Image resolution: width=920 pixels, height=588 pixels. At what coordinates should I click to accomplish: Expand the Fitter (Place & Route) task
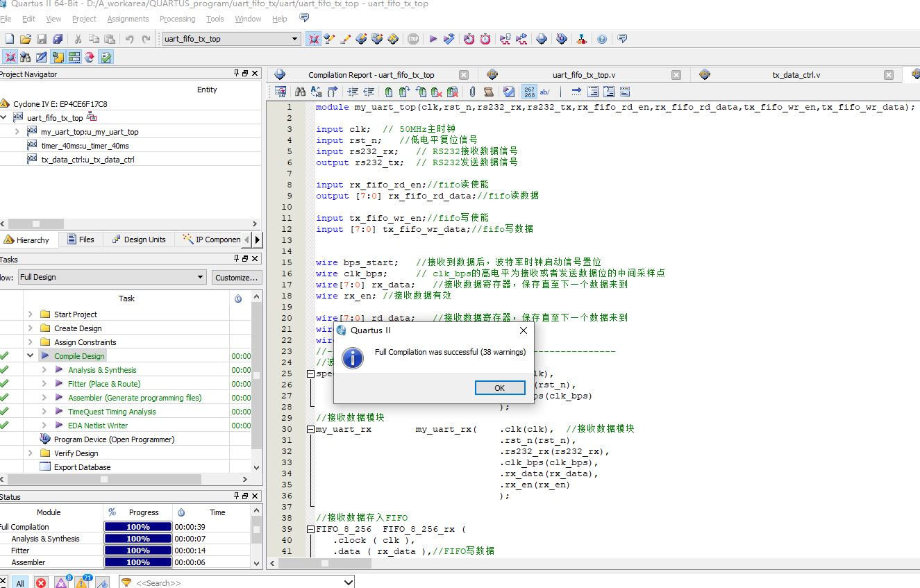(x=44, y=384)
